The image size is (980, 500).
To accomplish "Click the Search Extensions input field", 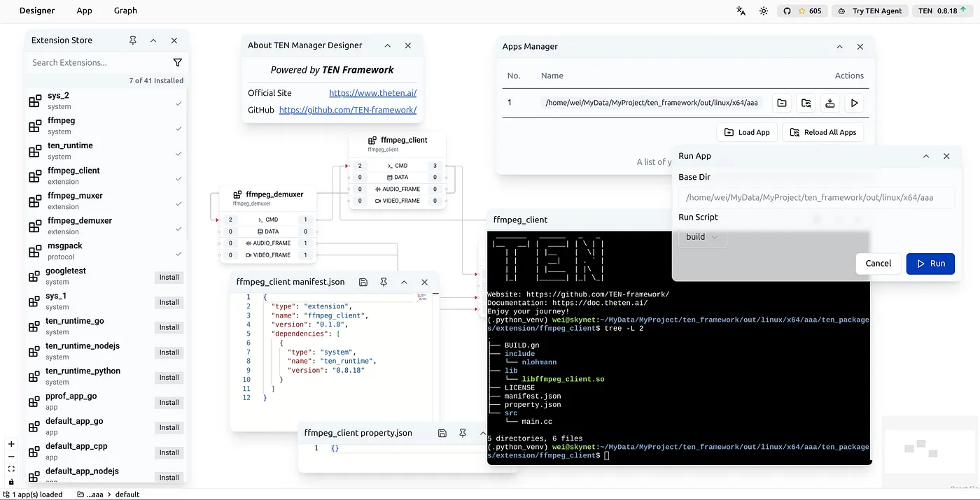I will 98,62.
